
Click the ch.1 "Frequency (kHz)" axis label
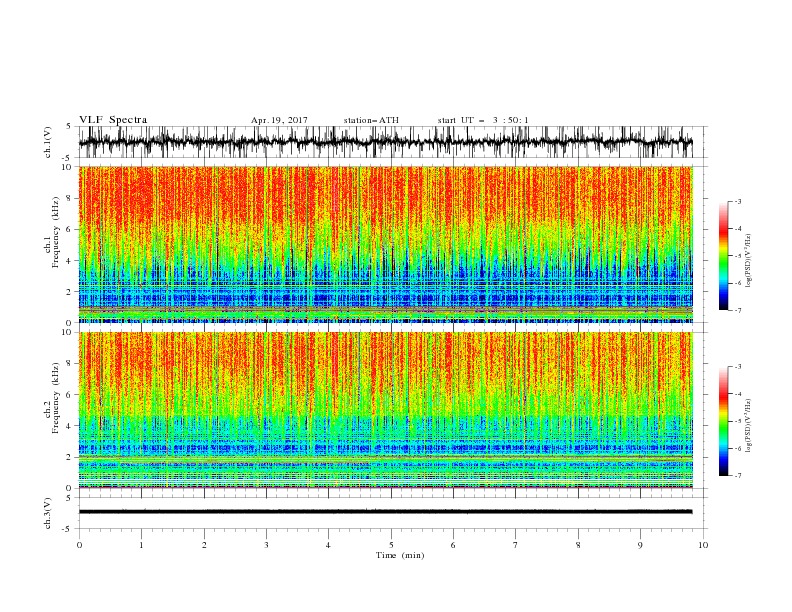click(x=56, y=232)
